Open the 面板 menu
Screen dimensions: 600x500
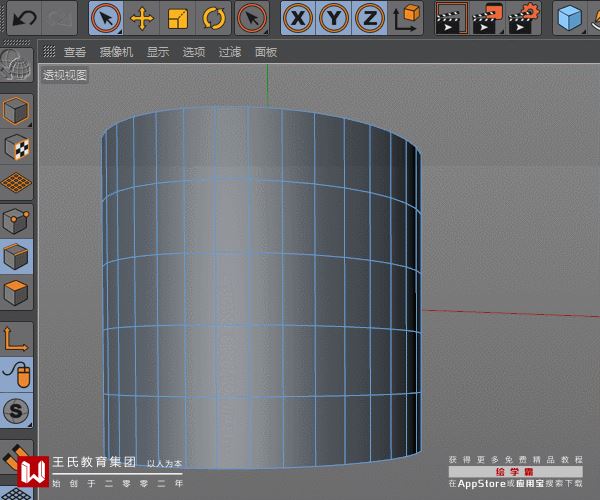coord(266,52)
